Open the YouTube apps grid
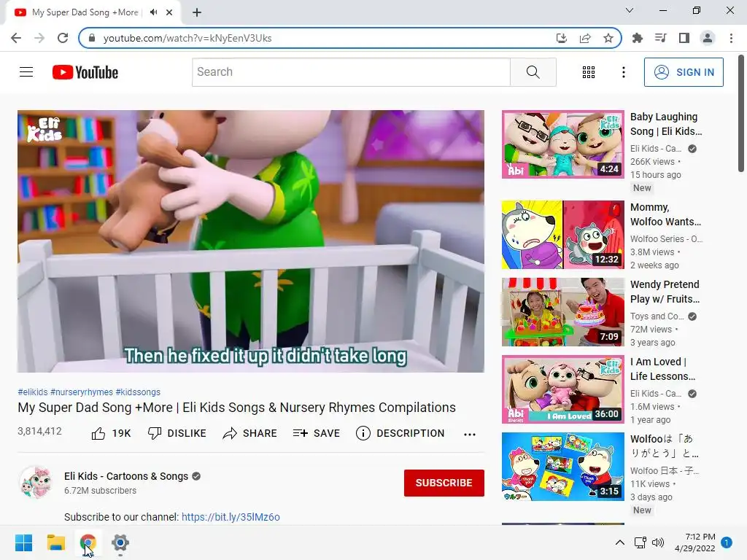Image resolution: width=747 pixels, height=560 pixels. 589,72
